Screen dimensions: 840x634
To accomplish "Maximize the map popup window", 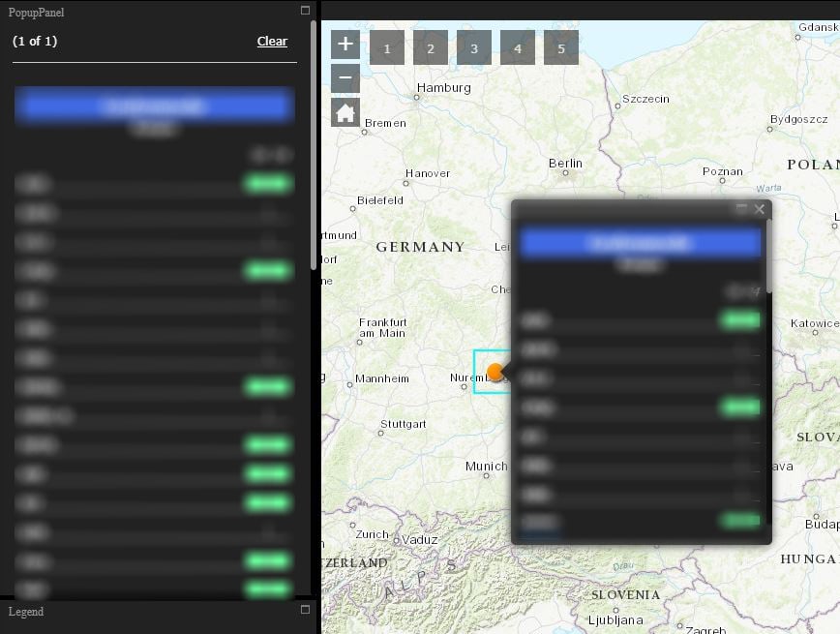I will click(x=742, y=208).
